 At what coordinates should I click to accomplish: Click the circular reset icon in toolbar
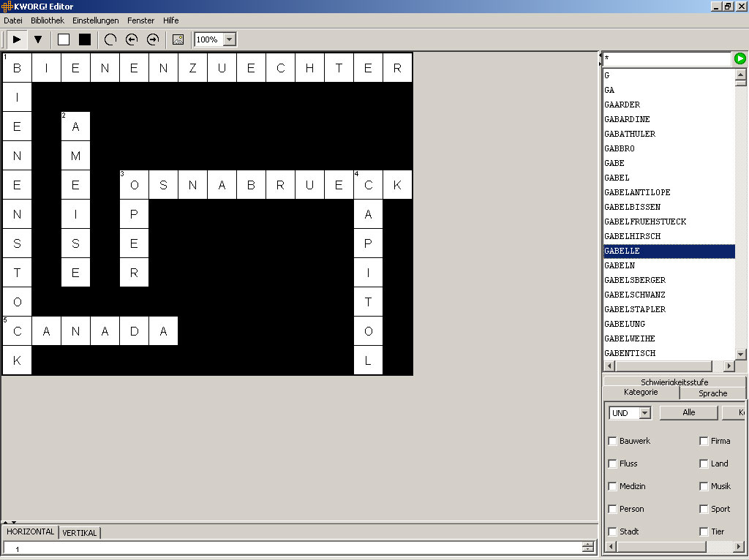tap(110, 39)
